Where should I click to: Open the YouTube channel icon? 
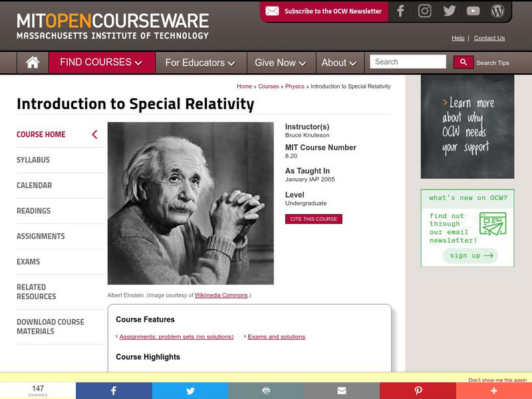[x=473, y=11]
